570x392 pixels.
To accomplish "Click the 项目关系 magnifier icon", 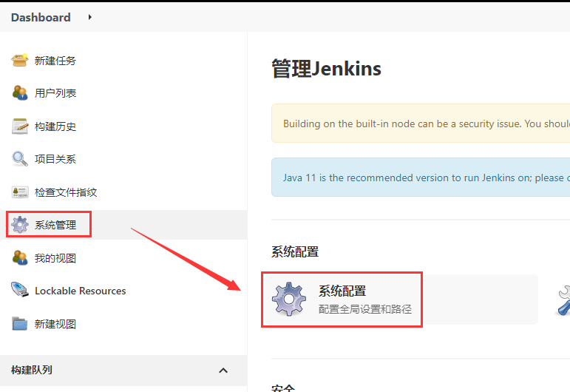I will tap(20, 159).
